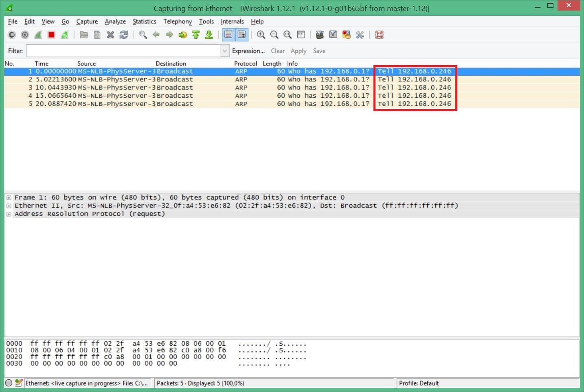The height and width of the screenshot is (392, 584).
Task: Go to the first packet
Action: tap(196, 35)
